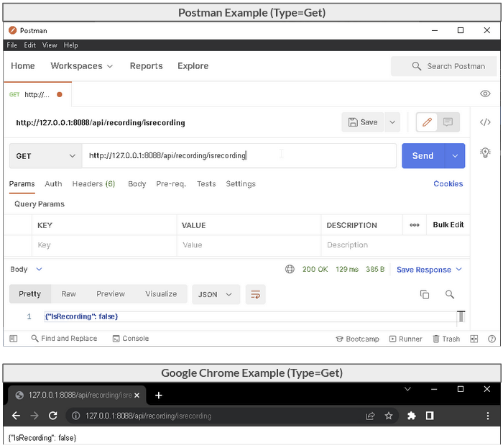Click the response body vertical scrollbar
503x448 pixels.
(461, 316)
